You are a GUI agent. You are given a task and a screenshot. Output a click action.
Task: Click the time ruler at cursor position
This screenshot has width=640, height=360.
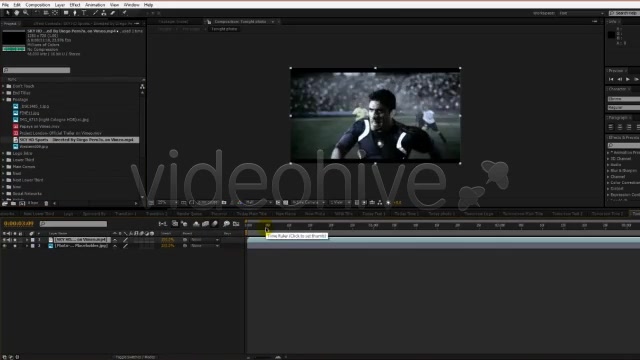click(267, 225)
